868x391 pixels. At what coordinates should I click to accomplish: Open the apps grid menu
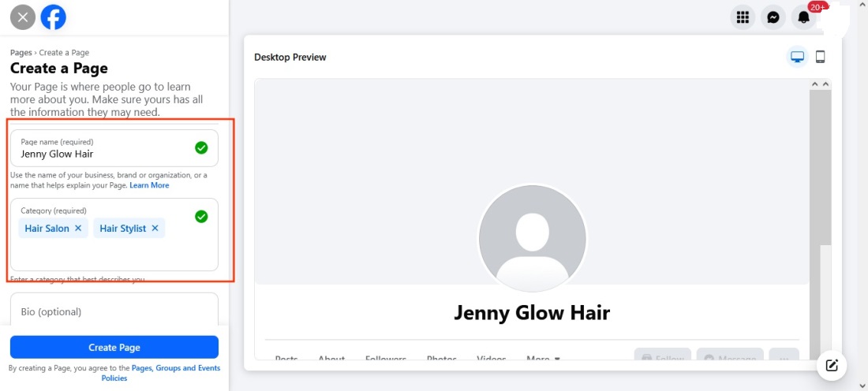[743, 17]
